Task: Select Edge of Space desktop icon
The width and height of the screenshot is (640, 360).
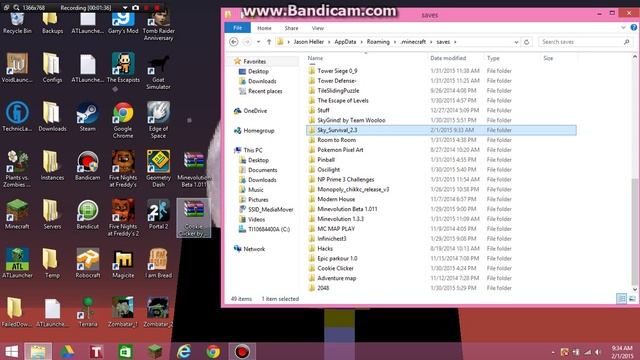Action: point(158,120)
